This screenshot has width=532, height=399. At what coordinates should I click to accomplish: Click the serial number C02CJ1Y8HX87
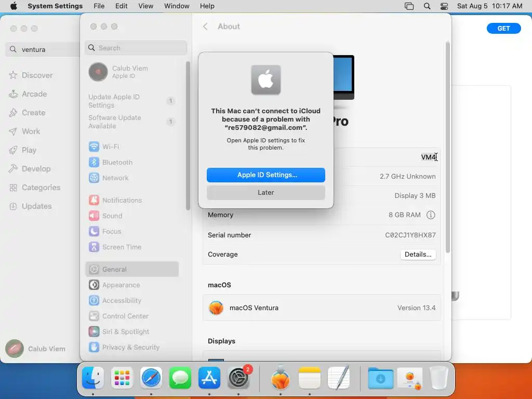point(410,235)
